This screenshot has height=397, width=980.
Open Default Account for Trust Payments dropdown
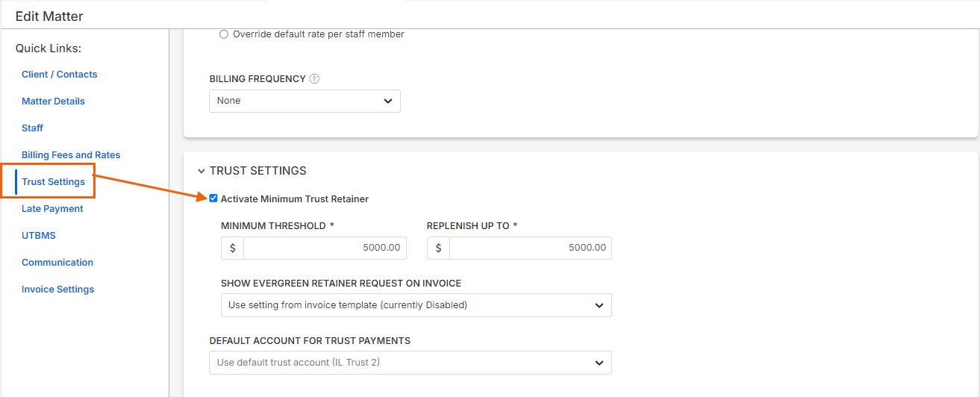pyautogui.click(x=410, y=363)
